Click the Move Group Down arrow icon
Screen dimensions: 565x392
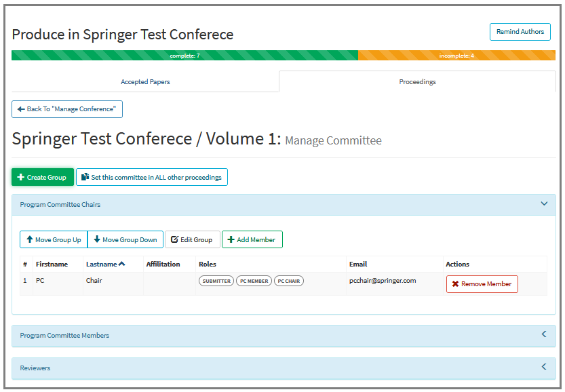[98, 239]
